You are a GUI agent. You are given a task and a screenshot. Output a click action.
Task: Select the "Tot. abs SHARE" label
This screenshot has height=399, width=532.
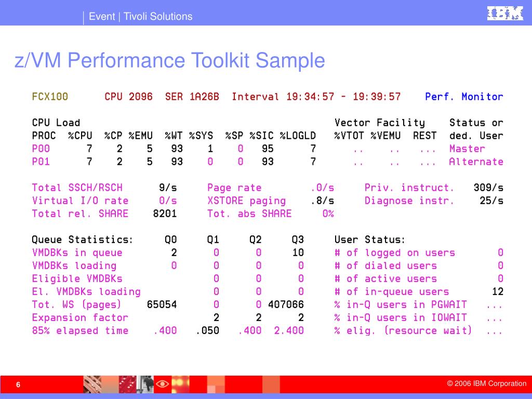(249, 214)
